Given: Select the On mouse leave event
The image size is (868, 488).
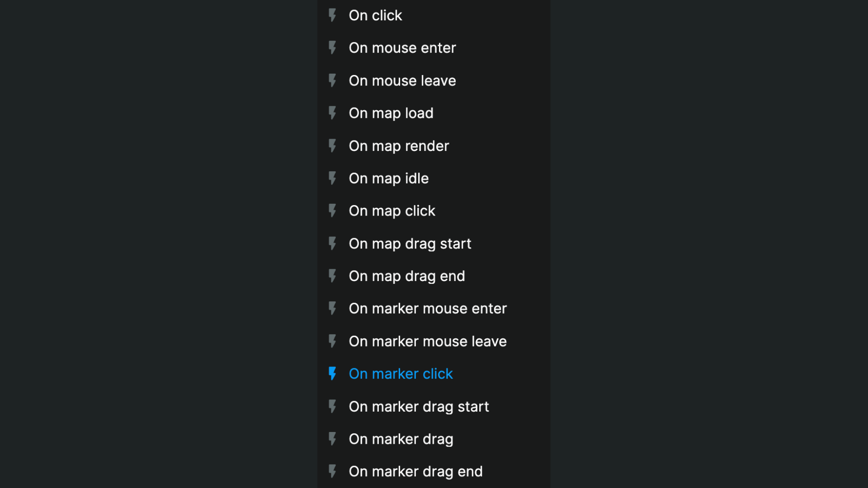Looking at the screenshot, I should click(x=402, y=80).
